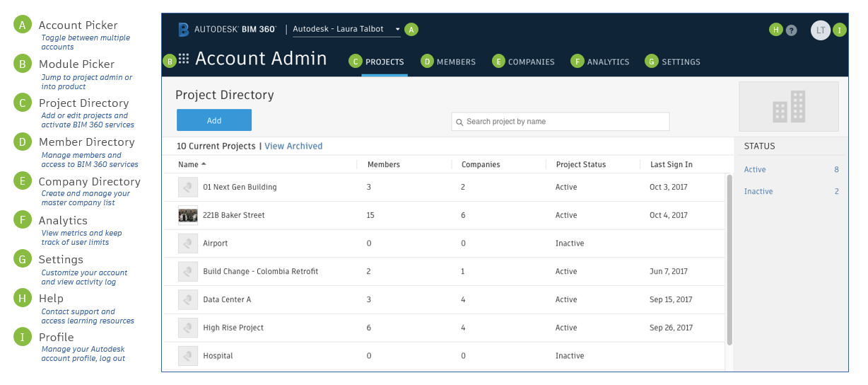The image size is (868, 385).
Task: Click the 01 Next Gen Building project icon
Action: [188, 187]
